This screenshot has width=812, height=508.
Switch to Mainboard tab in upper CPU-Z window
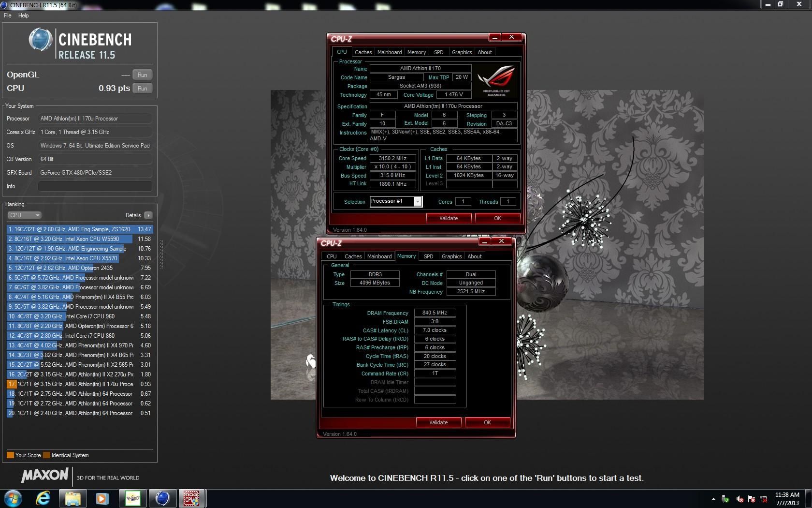tap(390, 52)
